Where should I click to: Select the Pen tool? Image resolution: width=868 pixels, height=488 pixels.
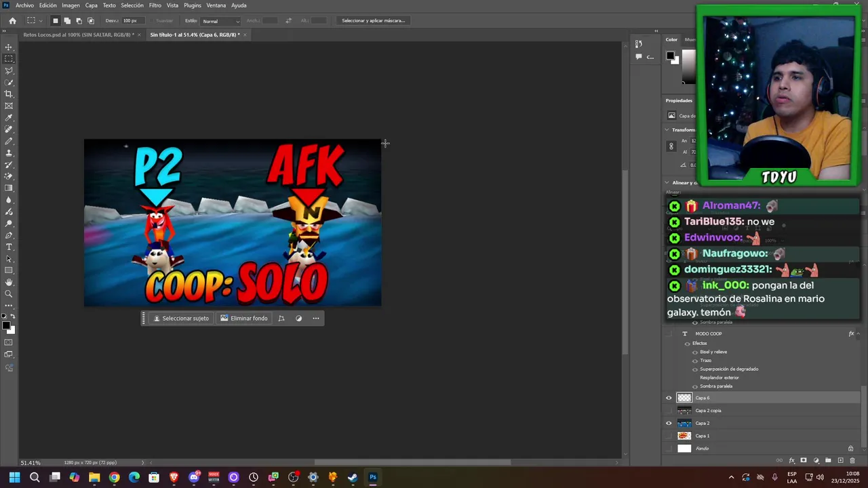point(9,235)
